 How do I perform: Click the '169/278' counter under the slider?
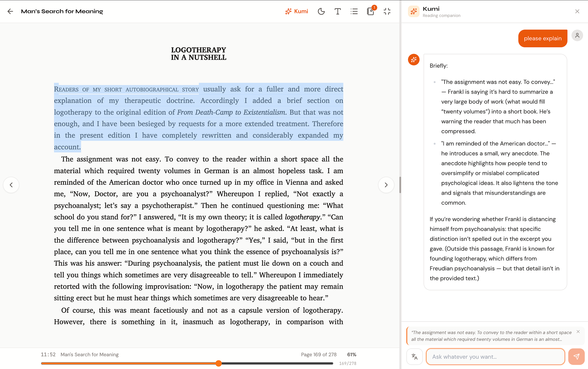coord(348,363)
